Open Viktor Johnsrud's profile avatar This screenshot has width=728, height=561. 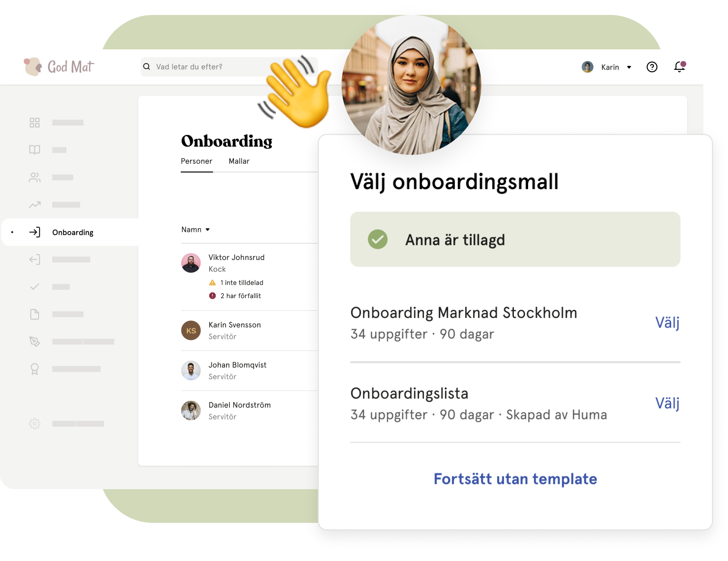pyautogui.click(x=191, y=263)
